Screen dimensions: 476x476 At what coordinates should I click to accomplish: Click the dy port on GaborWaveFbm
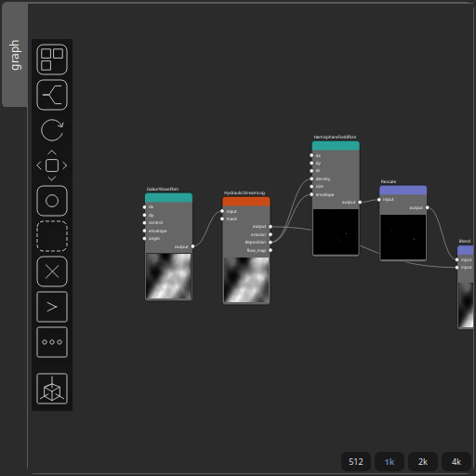pyautogui.click(x=144, y=215)
